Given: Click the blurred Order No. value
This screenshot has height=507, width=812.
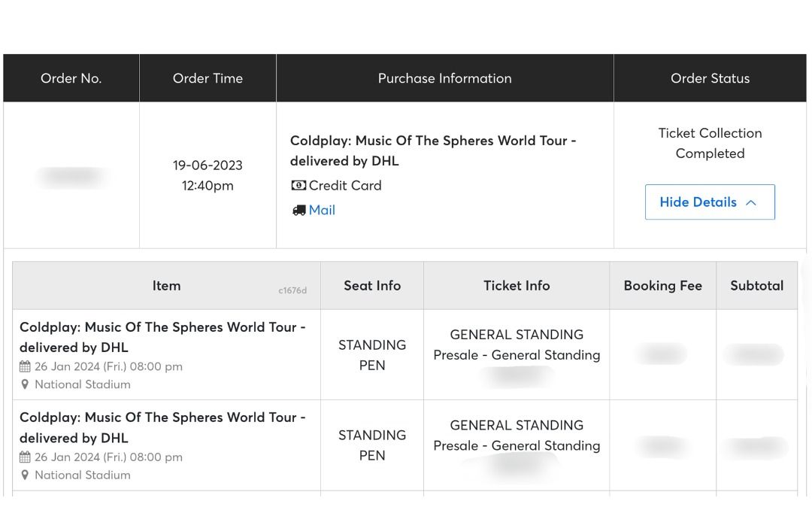Looking at the screenshot, I should pos(71,175).
